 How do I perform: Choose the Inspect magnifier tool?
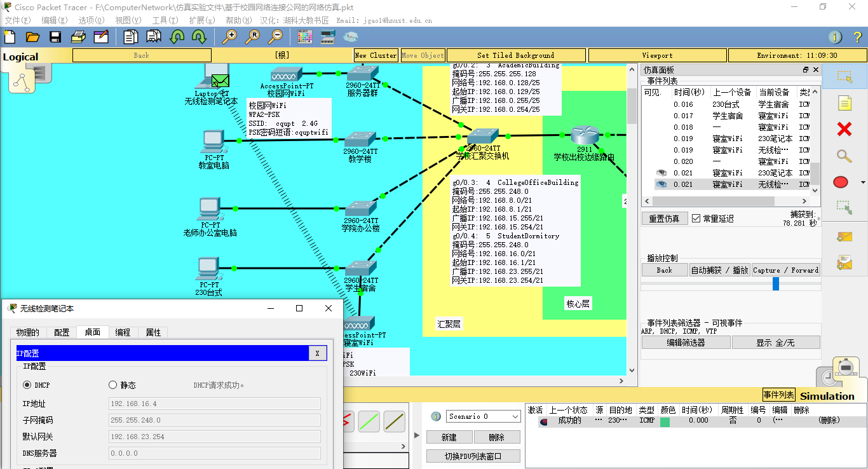tap(844, 156)
